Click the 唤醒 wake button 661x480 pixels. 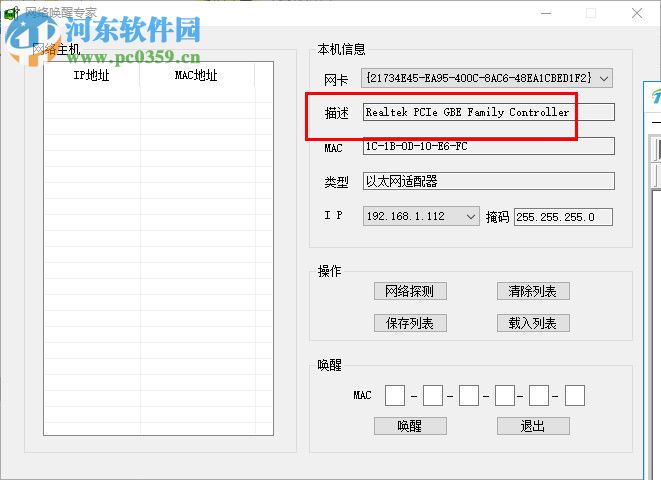tap(410, 426)
